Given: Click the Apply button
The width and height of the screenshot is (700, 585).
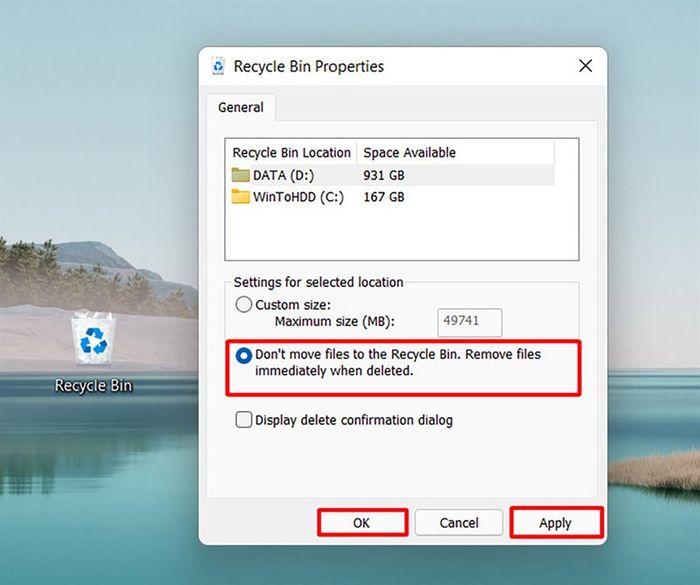Looking at the screenshot, I should pyautogui.click(x=556, y=522).
